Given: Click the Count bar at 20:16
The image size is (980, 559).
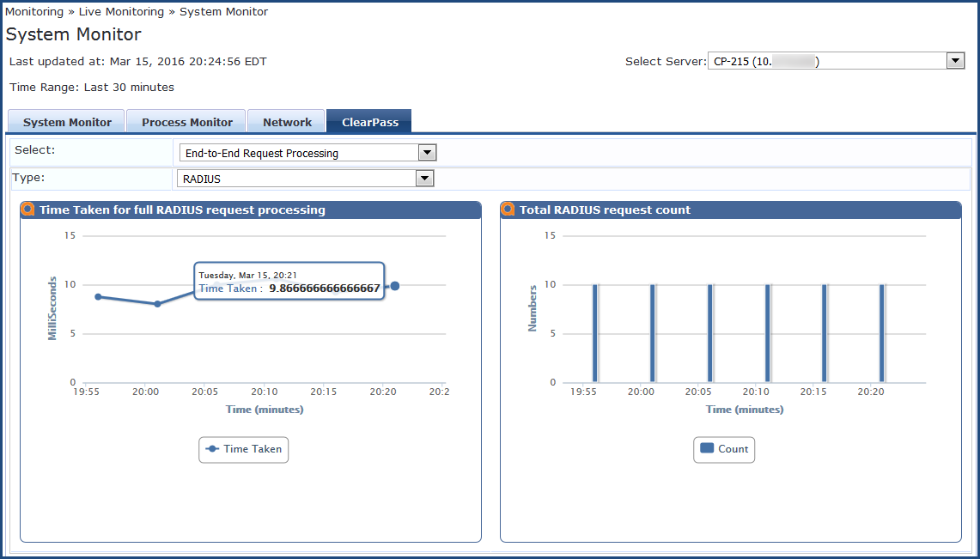Looking at the screenshot, I should pos(825,333).
